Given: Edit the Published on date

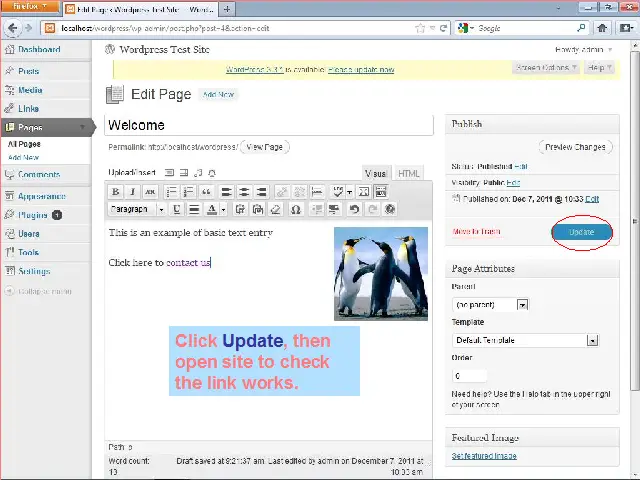Looking at the screenshot, I should [x=592, y=199].
